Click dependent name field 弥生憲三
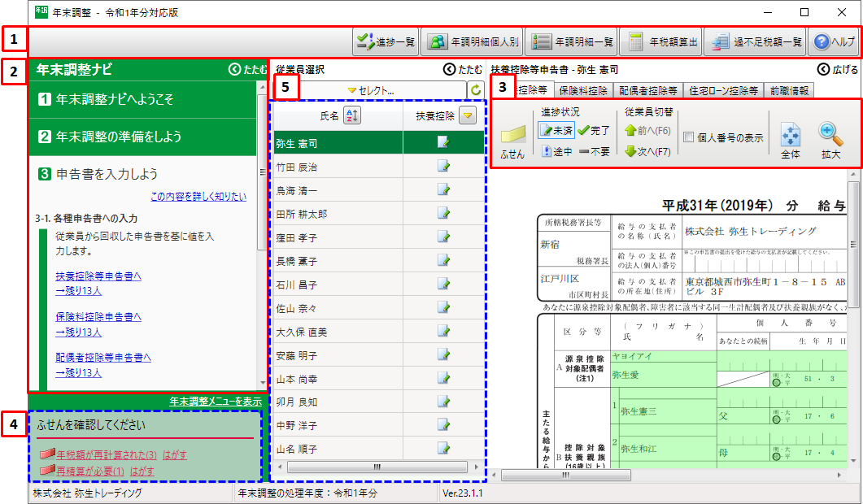The width and height of the screenshot is (863, 504). click(668, 411)
